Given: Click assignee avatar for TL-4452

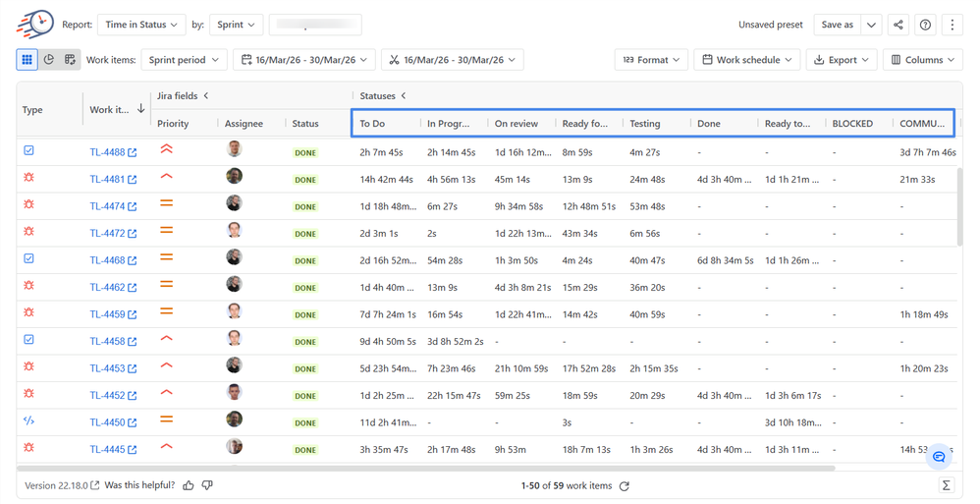Looking at the screenshot, I should pos(235,392).
